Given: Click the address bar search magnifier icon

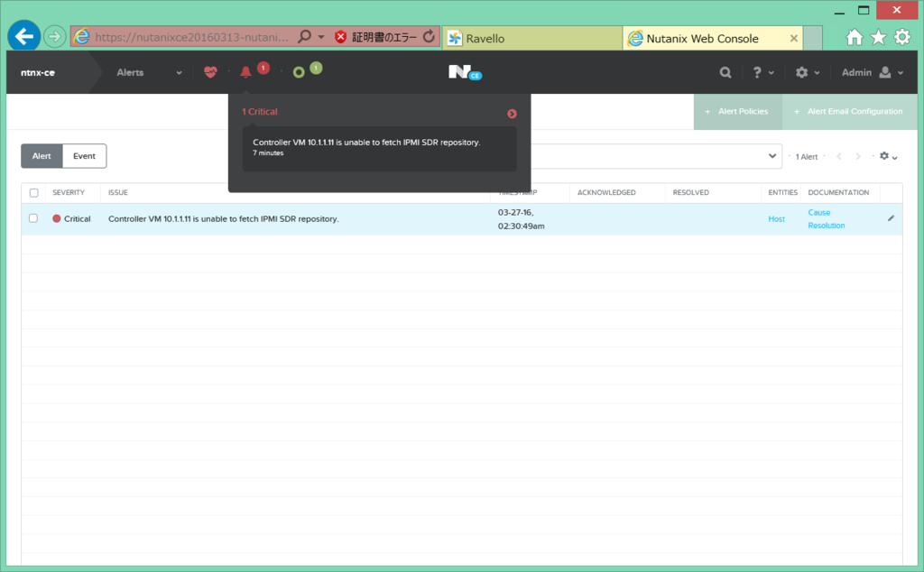Looking at the screenshot, I should (x=304, y=36).
